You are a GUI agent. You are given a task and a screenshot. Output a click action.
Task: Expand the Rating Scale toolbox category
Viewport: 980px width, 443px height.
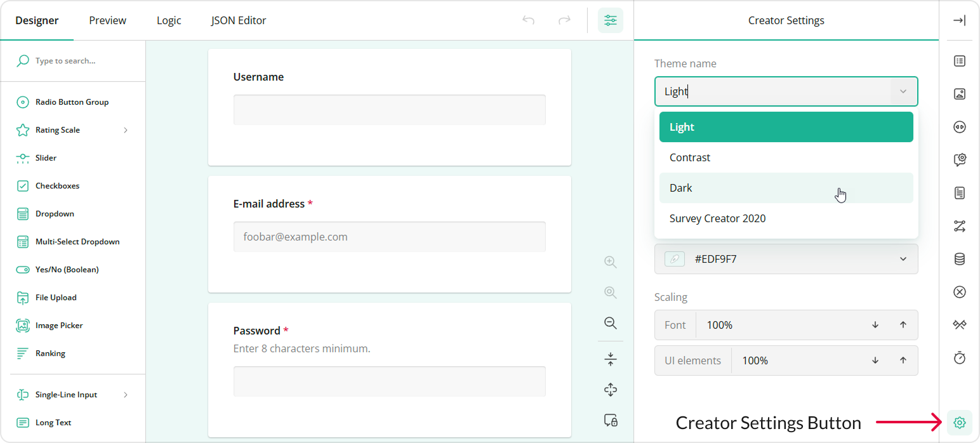pyautogui.click(x=125, y=129)
